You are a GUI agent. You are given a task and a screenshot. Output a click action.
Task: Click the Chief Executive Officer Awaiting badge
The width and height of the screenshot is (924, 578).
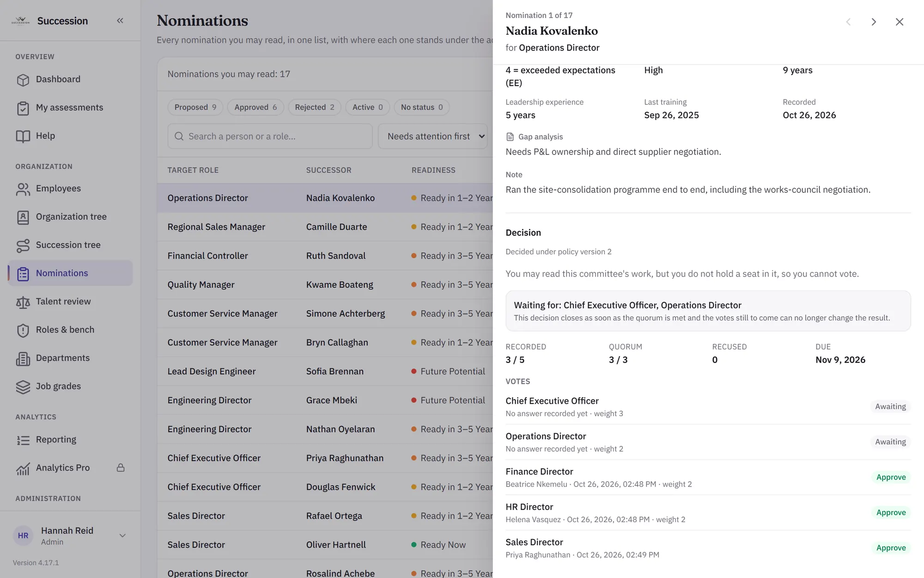(x=890, y=406)
